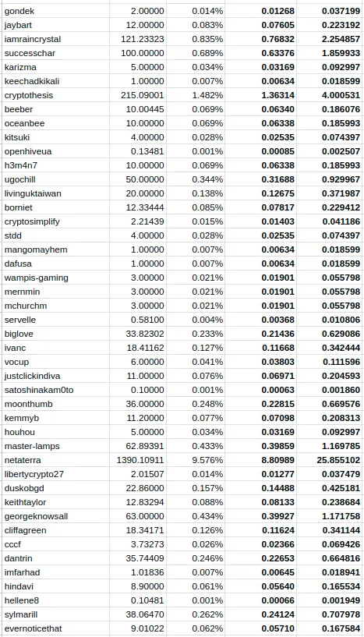364x637 pixels.
Task: Click the 9.576% percentage cell
Action: 196,460
